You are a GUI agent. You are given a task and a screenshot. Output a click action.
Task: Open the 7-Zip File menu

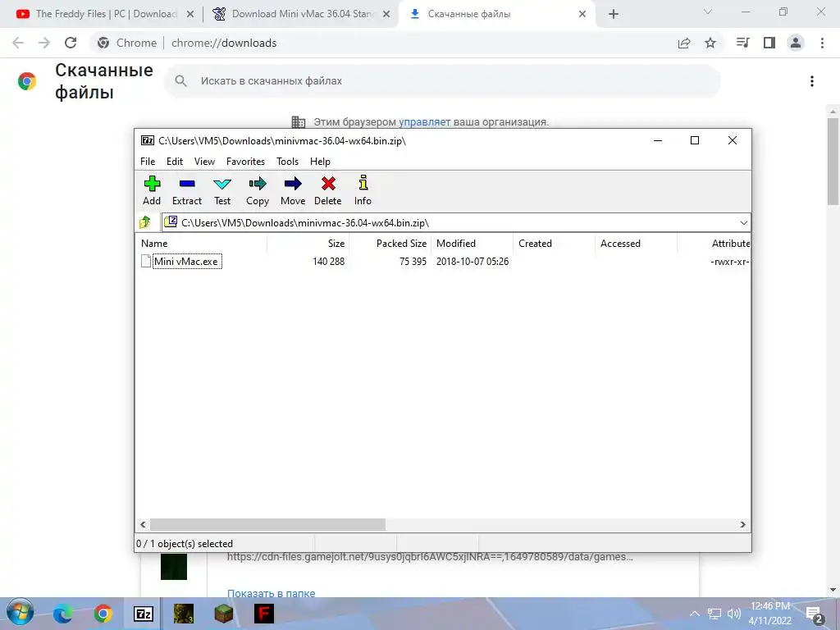pyautogui.click(x=148, y=162)
